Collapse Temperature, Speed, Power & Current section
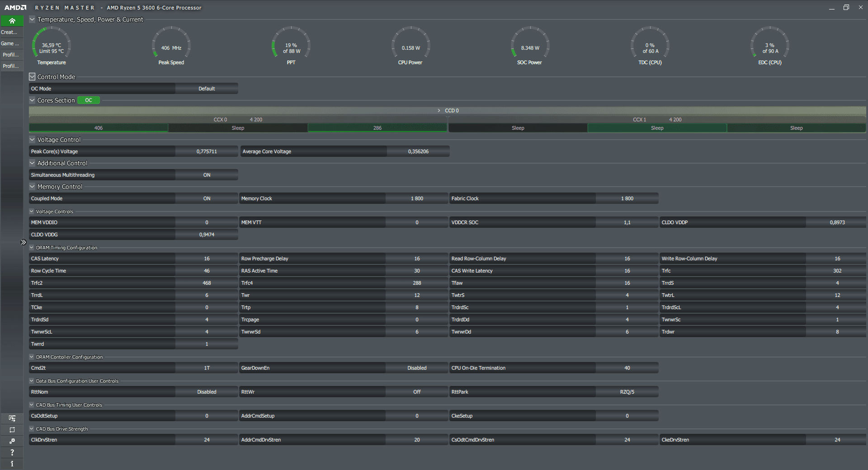The height and width of the screenshot is (470, 868). pyautogui.click(x=32, y=19)
